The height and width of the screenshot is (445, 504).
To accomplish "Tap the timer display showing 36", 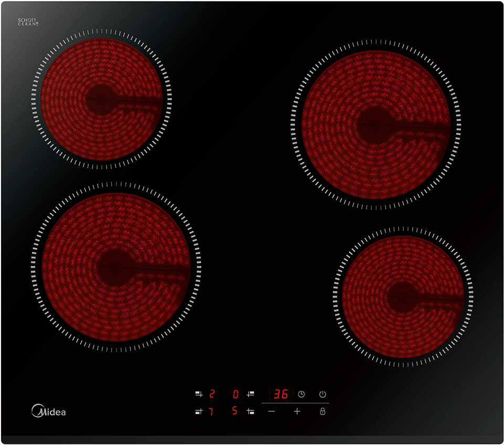I will pyautogui.click(x=281, y=394).
